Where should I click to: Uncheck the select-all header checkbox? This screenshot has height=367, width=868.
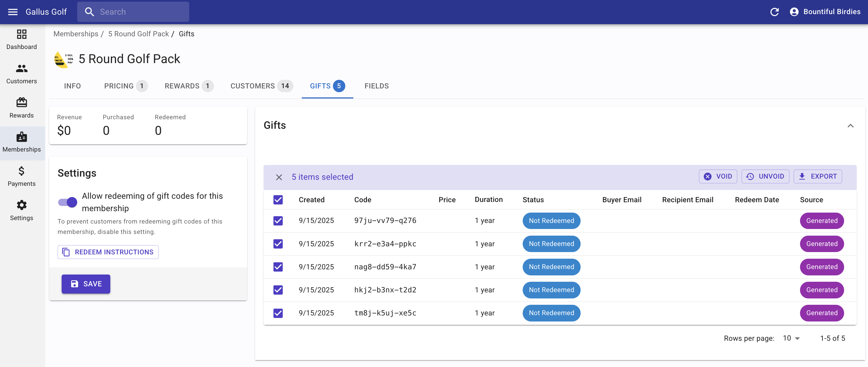(x=278, y=200)
